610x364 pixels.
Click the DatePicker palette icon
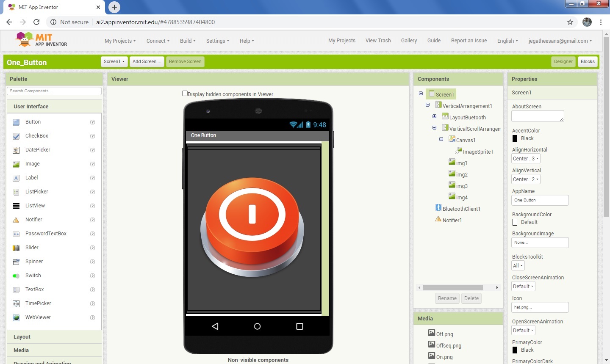tap(16, 150)
